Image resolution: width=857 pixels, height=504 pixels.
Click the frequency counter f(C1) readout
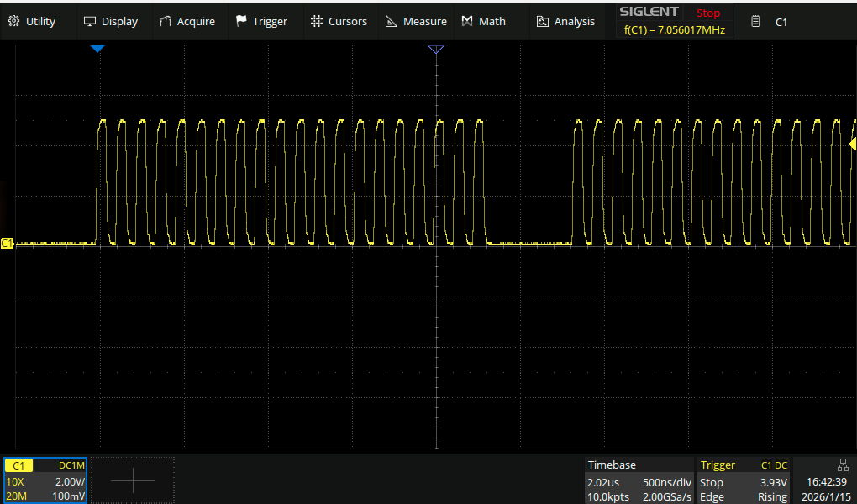click(x=674, y=30)
